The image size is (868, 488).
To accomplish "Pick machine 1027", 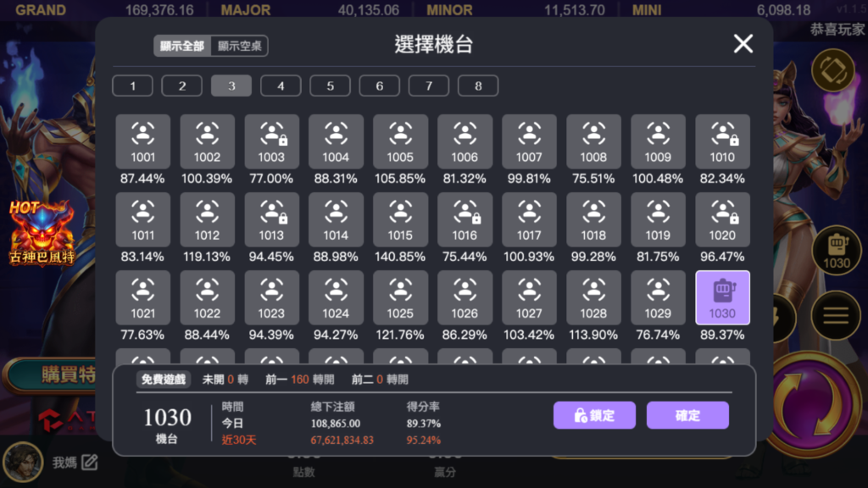I will (x=529, y=297).
